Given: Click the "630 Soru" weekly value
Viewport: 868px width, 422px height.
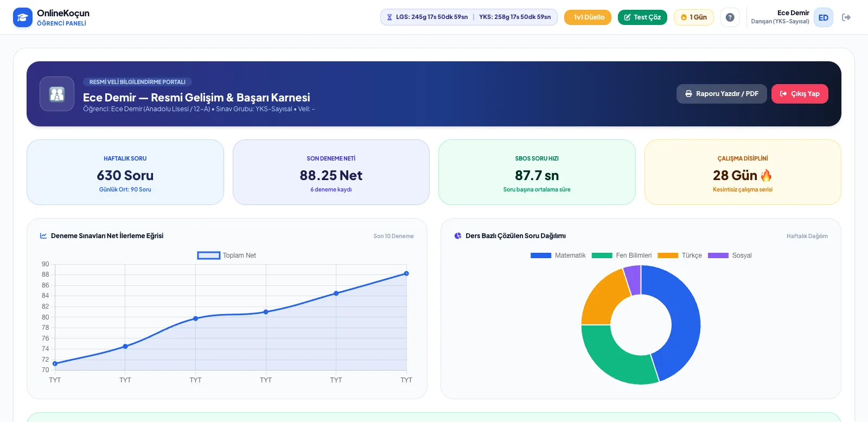Looking at the screenshot, I should click(125, 175).
